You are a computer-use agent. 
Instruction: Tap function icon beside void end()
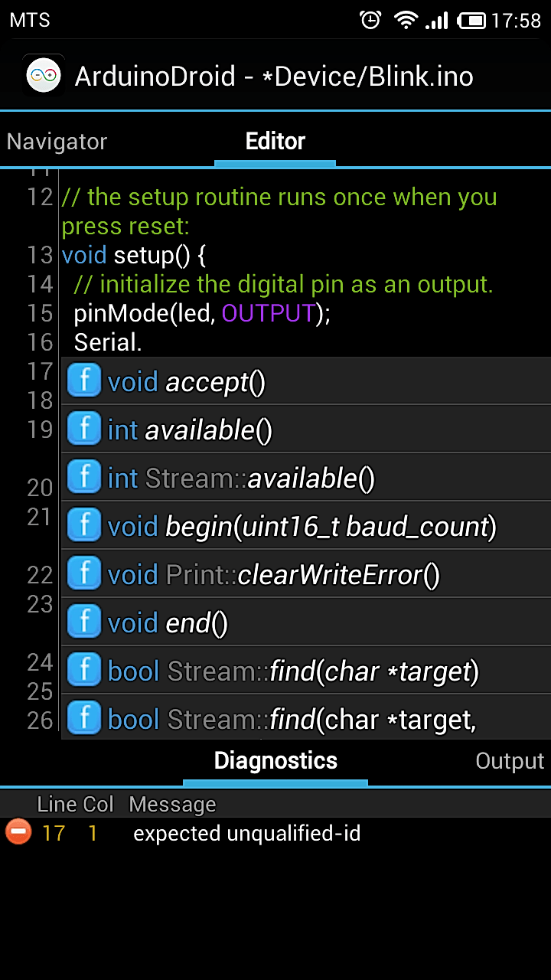point(84,622)
